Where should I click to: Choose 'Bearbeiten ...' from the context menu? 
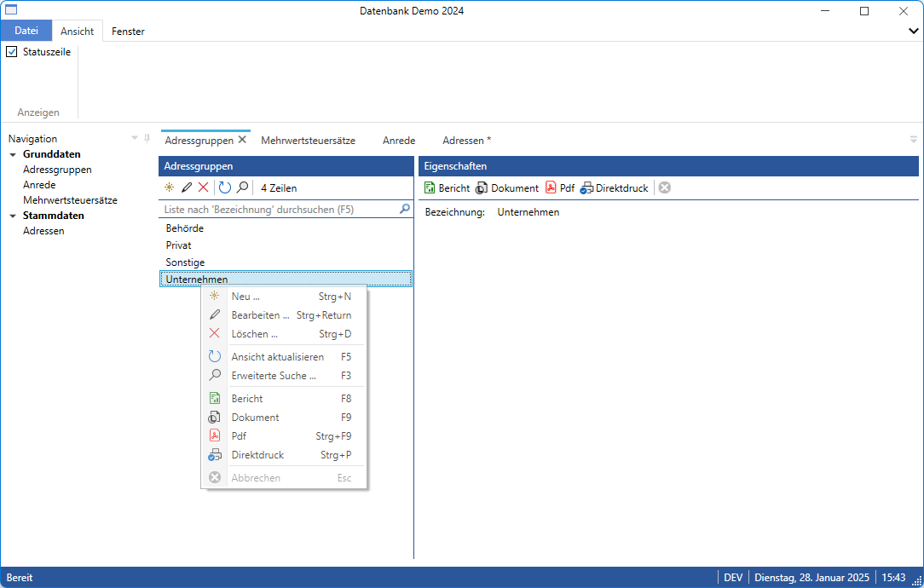[x=284, y=315]
